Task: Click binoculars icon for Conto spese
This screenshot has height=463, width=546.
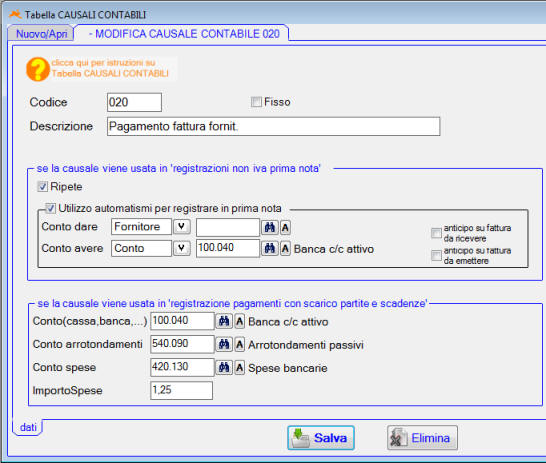Action: click(224, 368)
